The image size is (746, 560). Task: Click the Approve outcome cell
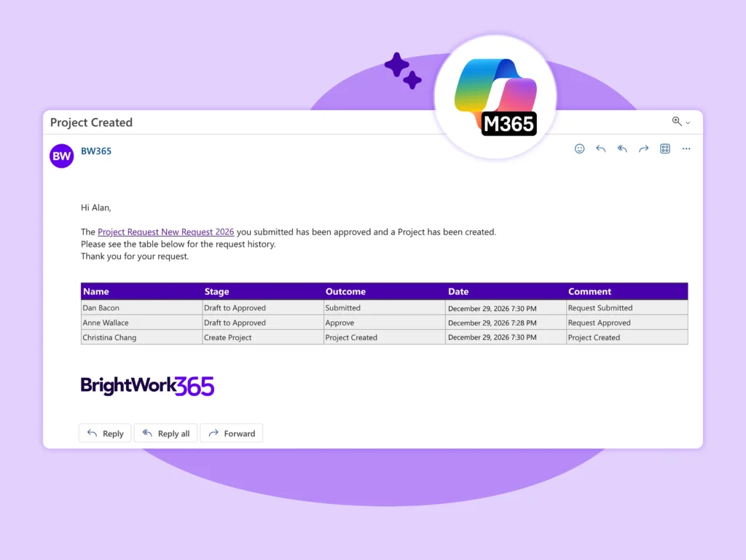385,323
